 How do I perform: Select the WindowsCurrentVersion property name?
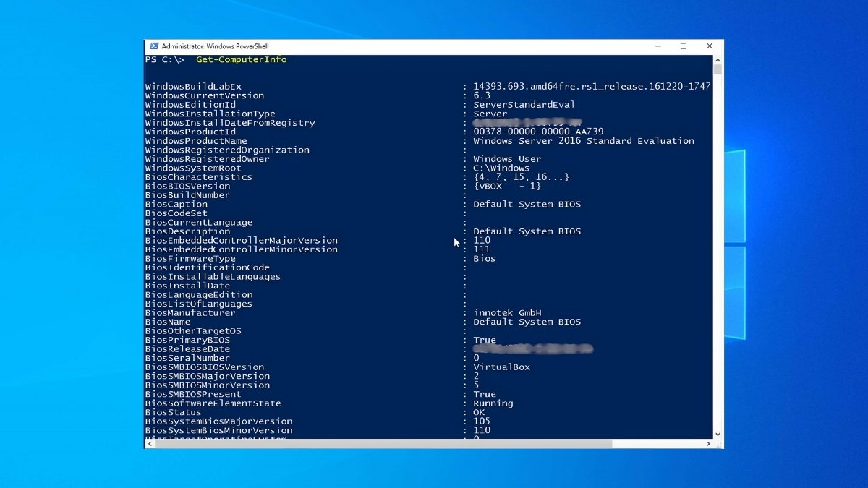pyautogui.click(x=205, y=95)
